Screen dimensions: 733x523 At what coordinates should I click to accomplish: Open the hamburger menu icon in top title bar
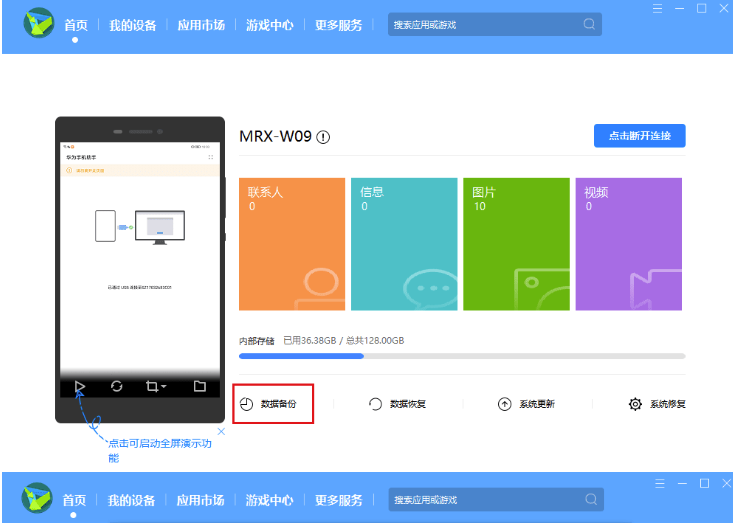(657, 8)
